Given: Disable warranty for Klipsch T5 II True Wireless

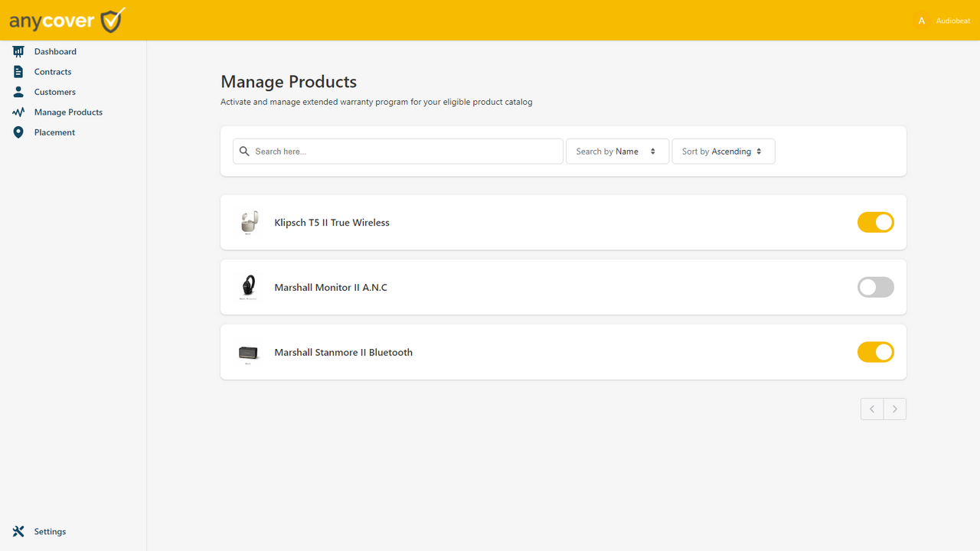Looking at the screenshot, I should coord(875,222).
